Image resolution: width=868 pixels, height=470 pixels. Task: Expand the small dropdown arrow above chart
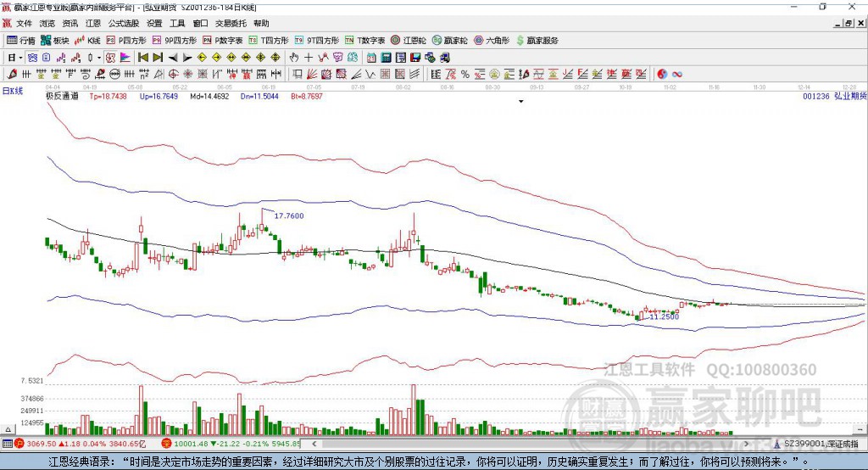[x=520, y=102]
